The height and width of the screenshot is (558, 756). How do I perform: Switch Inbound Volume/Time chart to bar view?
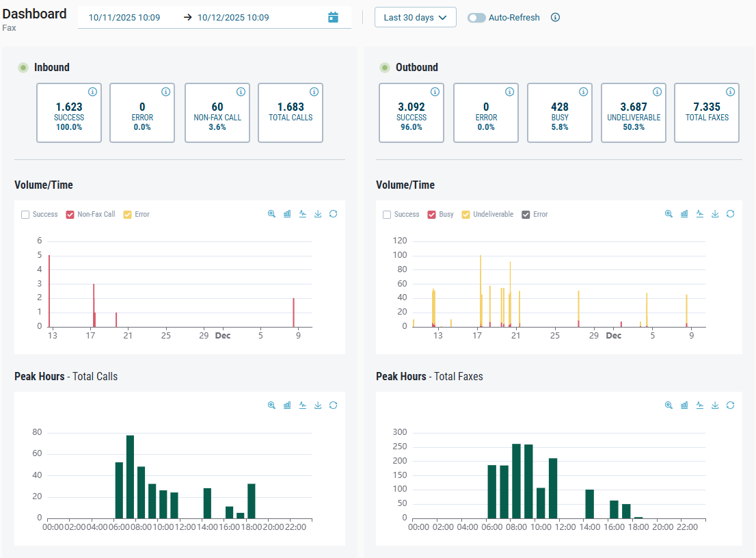coord(287,214)
